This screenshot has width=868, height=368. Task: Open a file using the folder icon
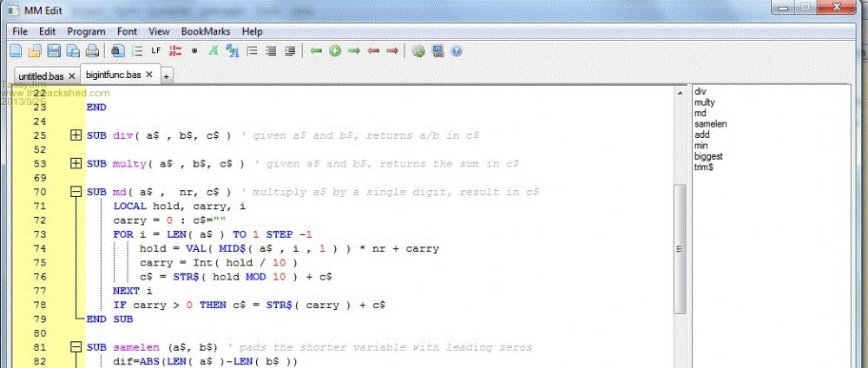tap(36, 51)
